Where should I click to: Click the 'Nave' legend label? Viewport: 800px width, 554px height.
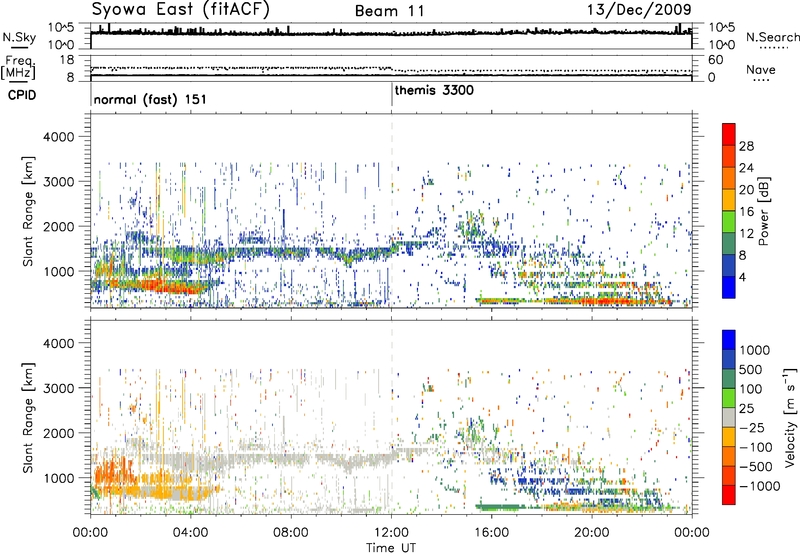coord(761,70)
